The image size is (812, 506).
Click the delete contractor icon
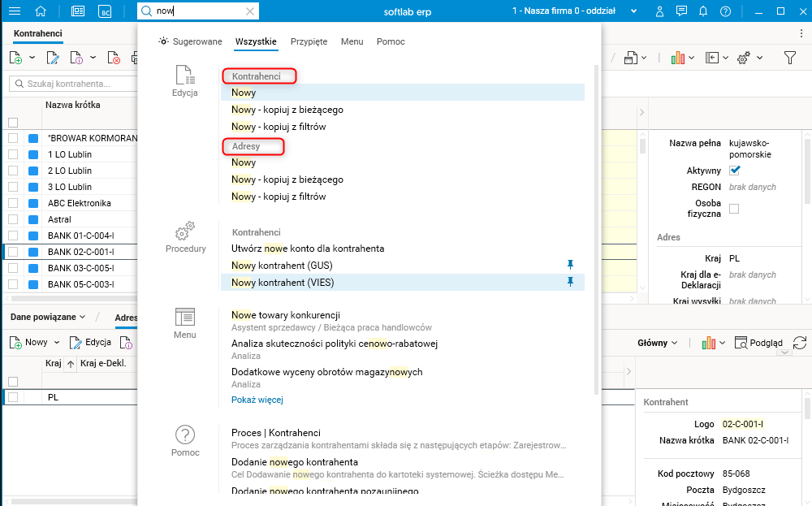(x=114, y=58)
